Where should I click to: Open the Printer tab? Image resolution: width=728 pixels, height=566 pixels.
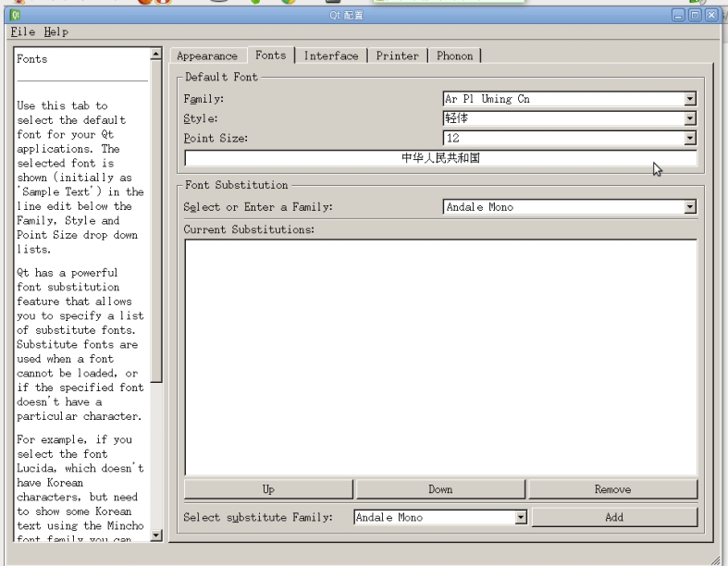398,55
